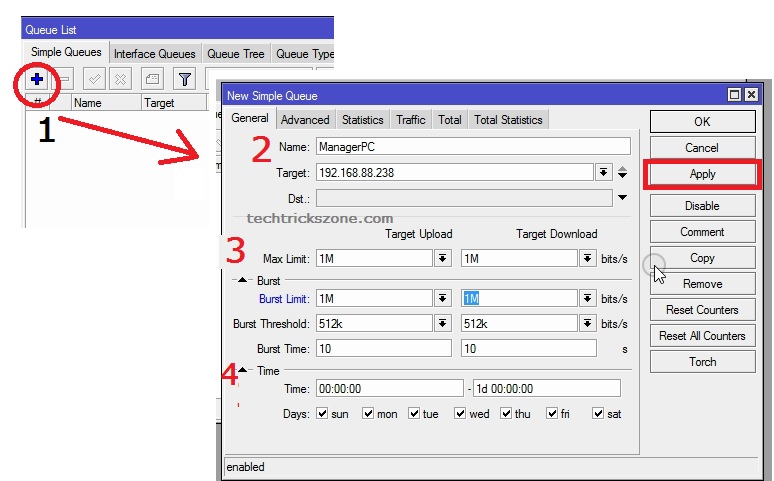Click the Enable checkmark toolbar icon
The height and width of the screenshot is (481, 774).
(96, 79)
